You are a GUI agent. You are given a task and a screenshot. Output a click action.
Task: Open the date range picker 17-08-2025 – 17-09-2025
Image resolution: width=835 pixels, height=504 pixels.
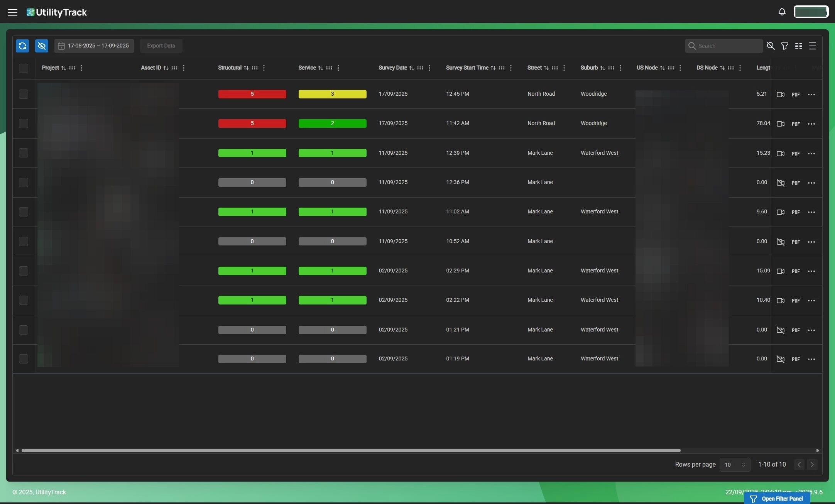94,46
